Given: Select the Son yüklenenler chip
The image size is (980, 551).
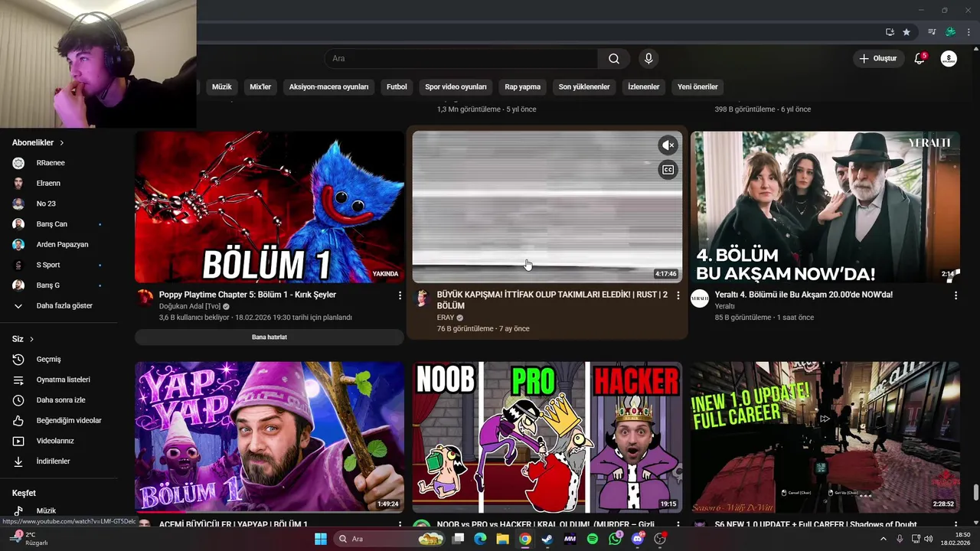Looking at the screenshot, I should (x=584, y=86).
